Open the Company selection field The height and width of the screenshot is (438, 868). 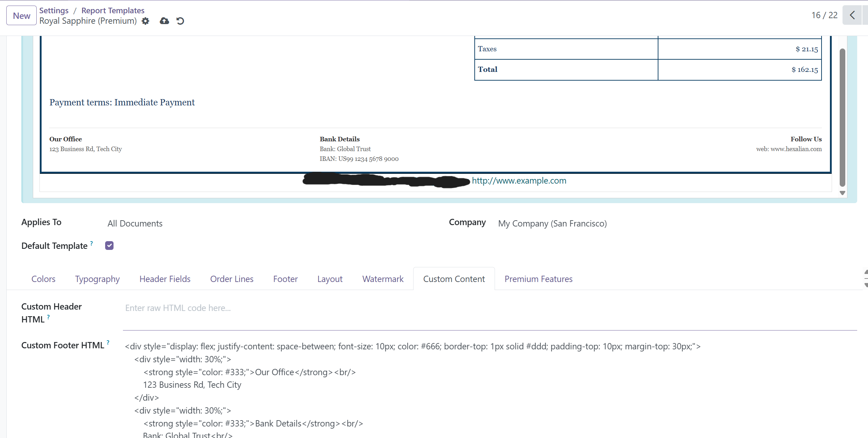[x=552, y=223]
